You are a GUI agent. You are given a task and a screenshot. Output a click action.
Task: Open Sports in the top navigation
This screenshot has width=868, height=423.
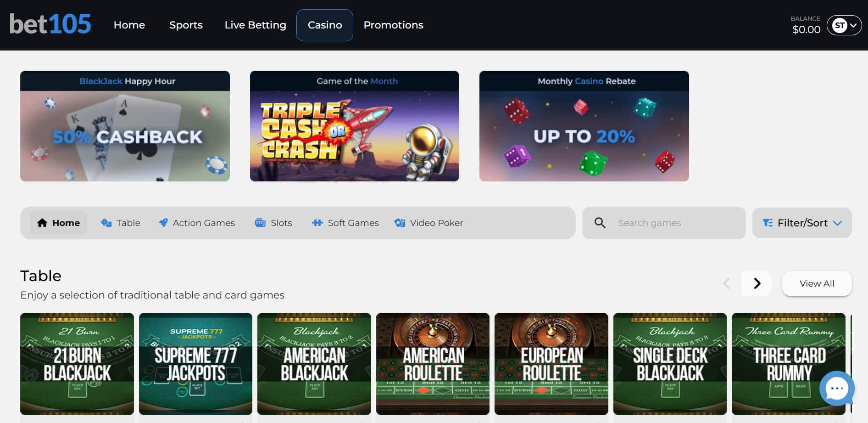[x=186, y=25]
